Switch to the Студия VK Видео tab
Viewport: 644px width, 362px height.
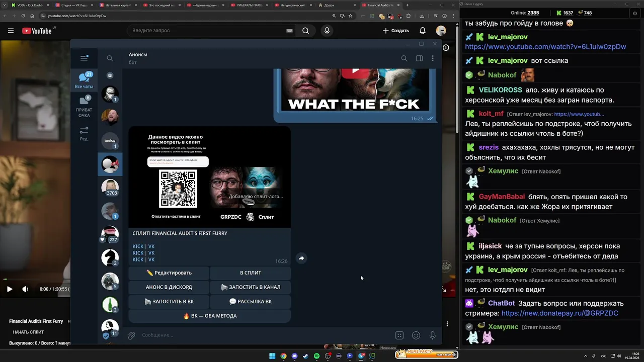(74, 5)
